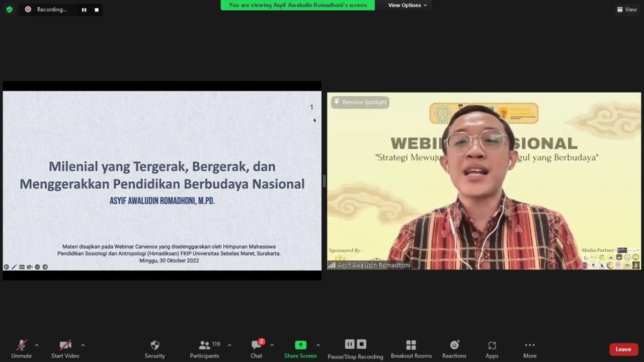Expand video options arrow beside Start Video
Screen dimensions: 644x362
click(83, 345)
